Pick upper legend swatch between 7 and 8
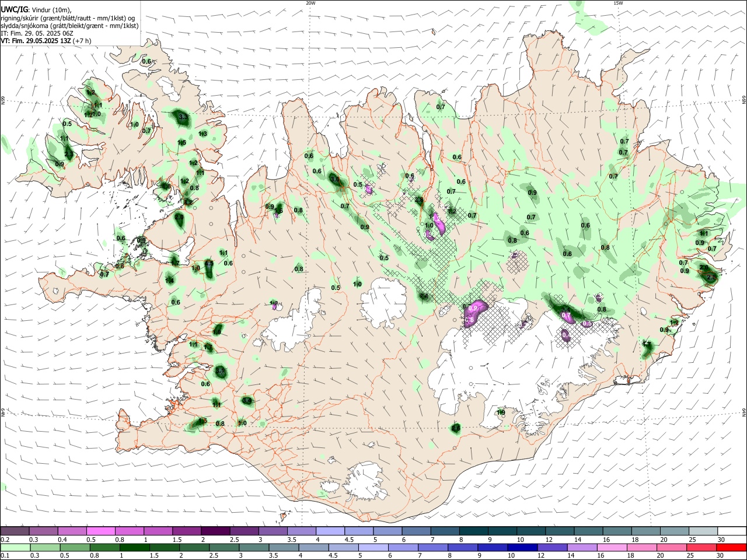Screen dimensions: 747x560 (x=445, y=531)
